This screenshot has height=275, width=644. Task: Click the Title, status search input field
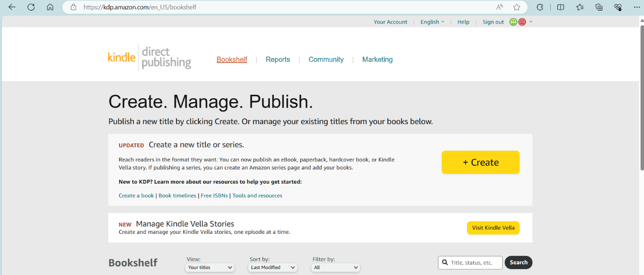tap(475, 263)
